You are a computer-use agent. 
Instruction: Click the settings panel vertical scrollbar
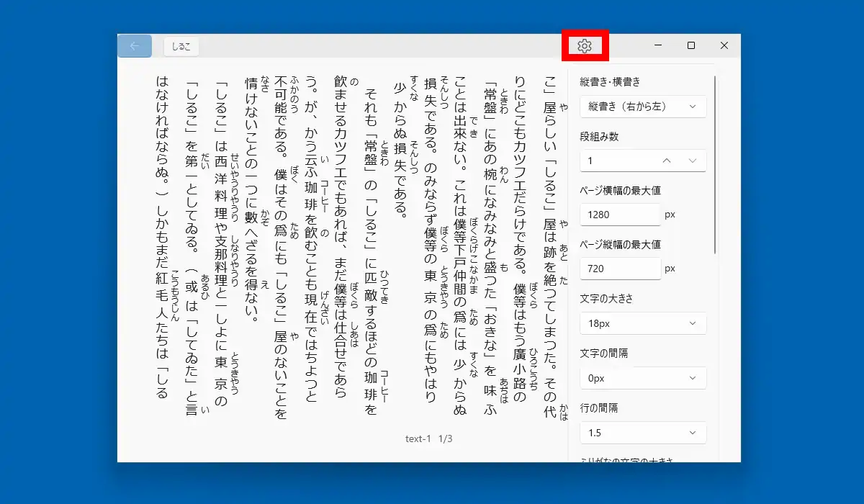click(x=715, y=164)
